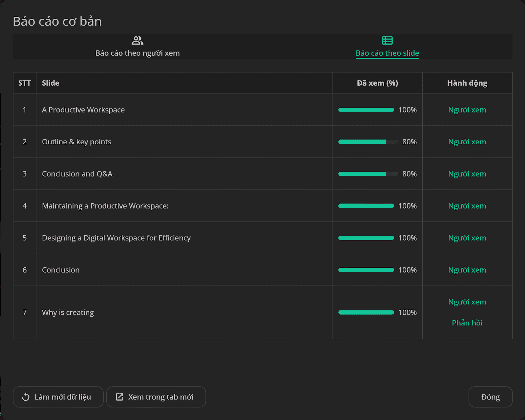Click progress bar for Conclusion and Q&A

(x=368, y=174)
